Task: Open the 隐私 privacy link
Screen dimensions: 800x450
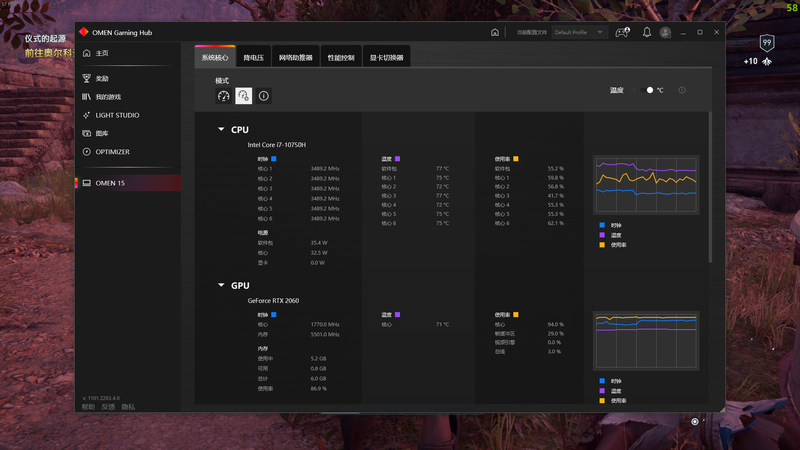Action: pyautogui.click(x=128, y=407)
